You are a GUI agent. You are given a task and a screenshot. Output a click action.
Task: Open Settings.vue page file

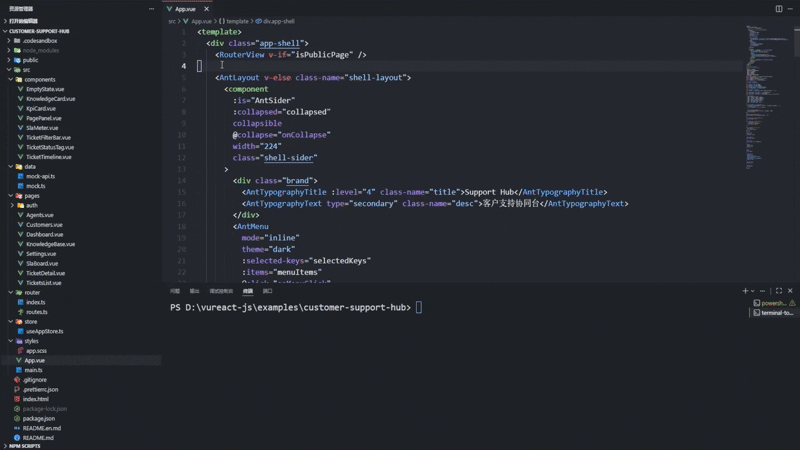[x=41, y=254]
